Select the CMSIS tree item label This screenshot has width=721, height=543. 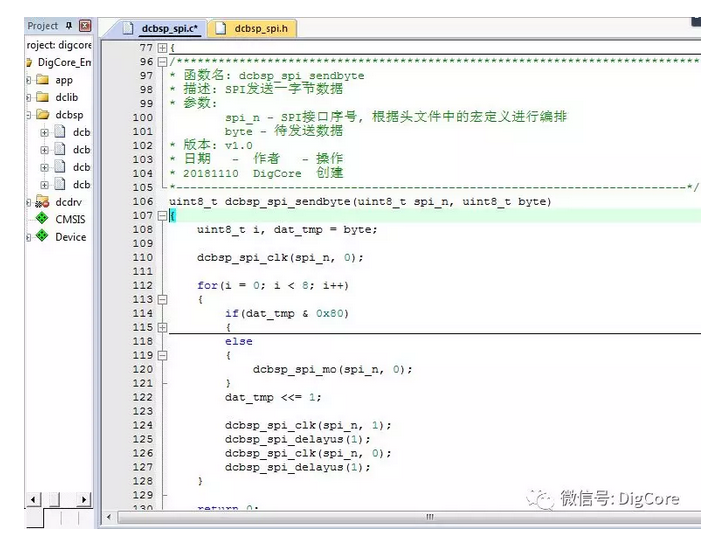70,219
